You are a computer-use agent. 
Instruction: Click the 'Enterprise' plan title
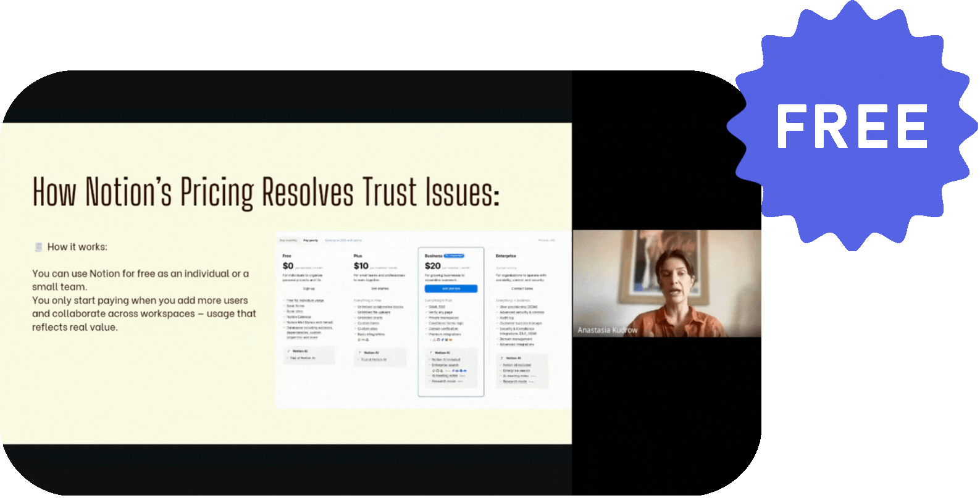[506, 255]
